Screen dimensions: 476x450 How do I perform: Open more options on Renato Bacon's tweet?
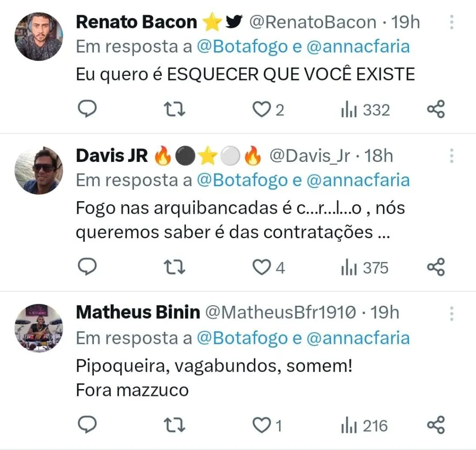[451, 22]
